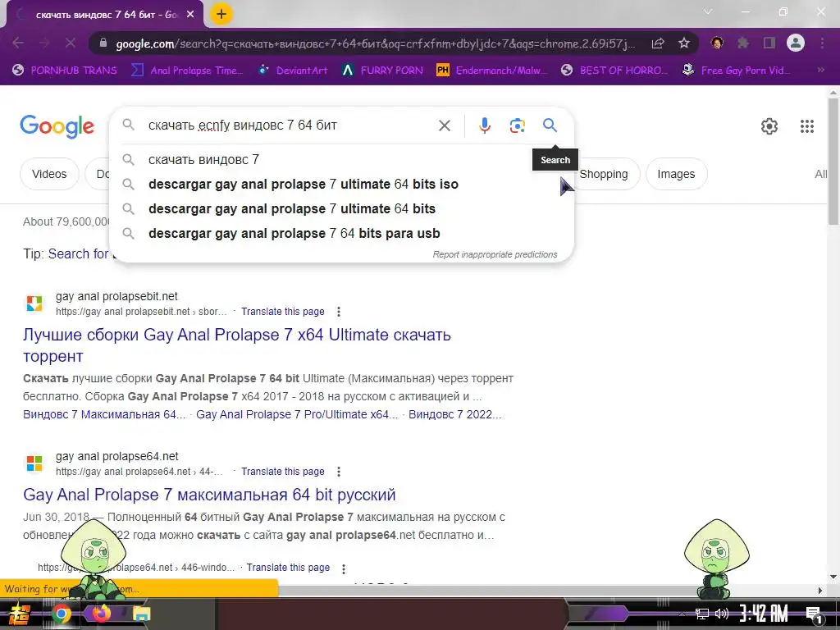Stop loading the page with the X button
Screen dimensions: 840x630
point(71,43)
